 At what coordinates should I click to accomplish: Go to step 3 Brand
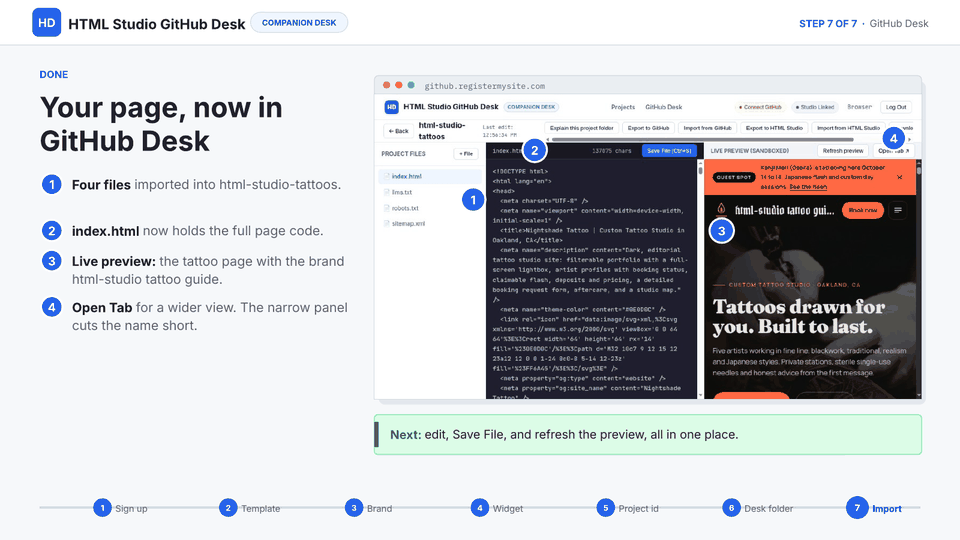click(x=369, y=508)
